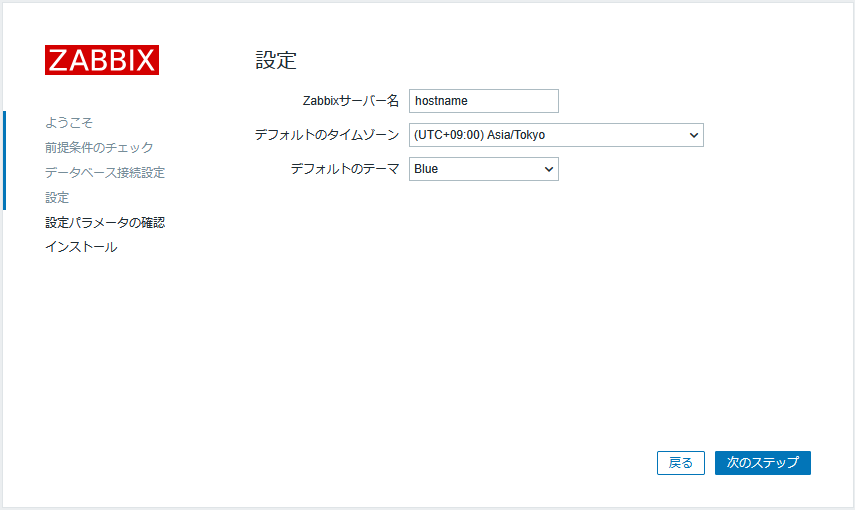Select the 前提条件のチェック step
Viewport: 855px width, 510px height.
point(99,147)
